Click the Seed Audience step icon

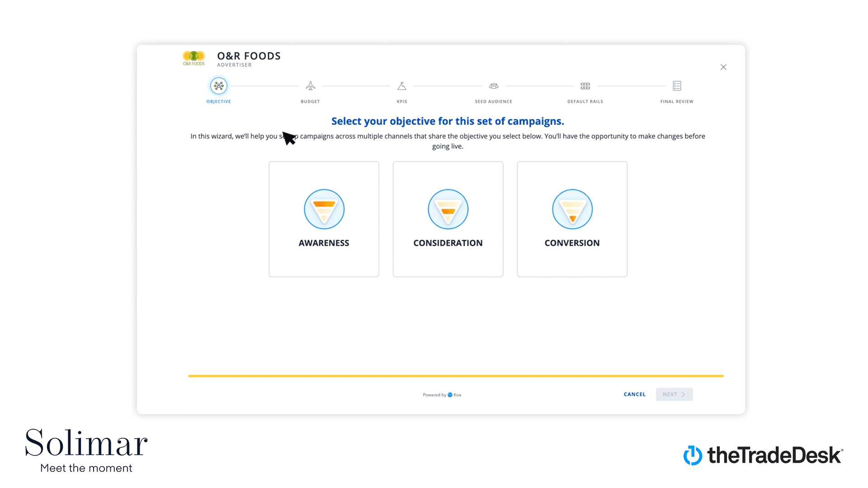tap(494, 86)
